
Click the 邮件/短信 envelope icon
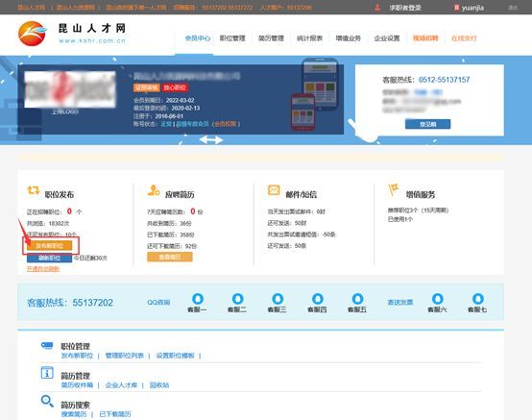click(x=274, y=190)
